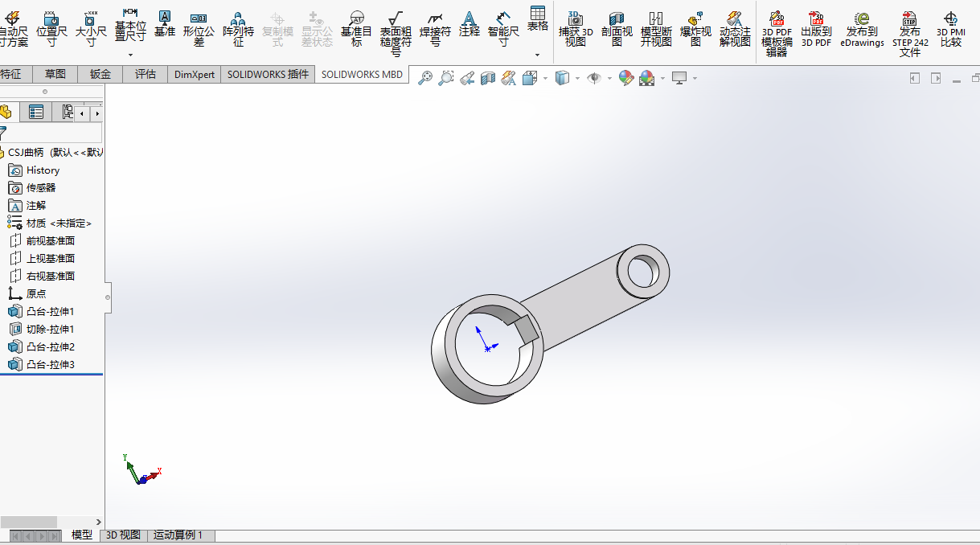The width and height of the screenshot is (980, 545).
Task: Click the Edit Appearance color ball
Action: click(626, 78)
